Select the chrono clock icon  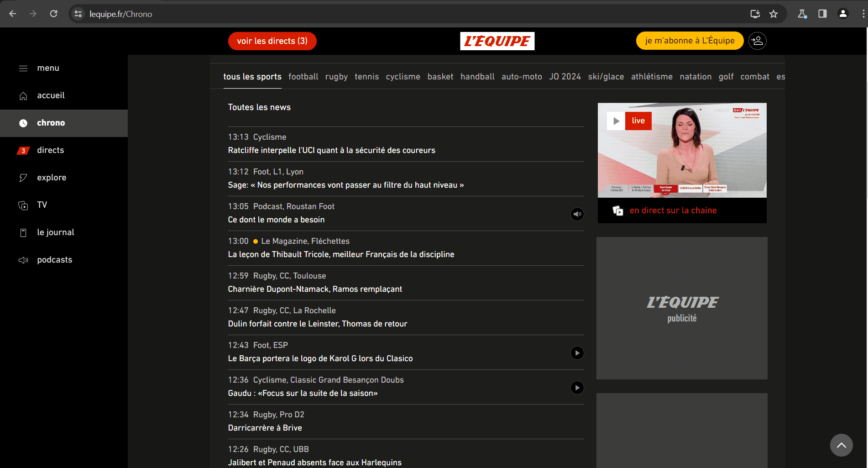23,123
